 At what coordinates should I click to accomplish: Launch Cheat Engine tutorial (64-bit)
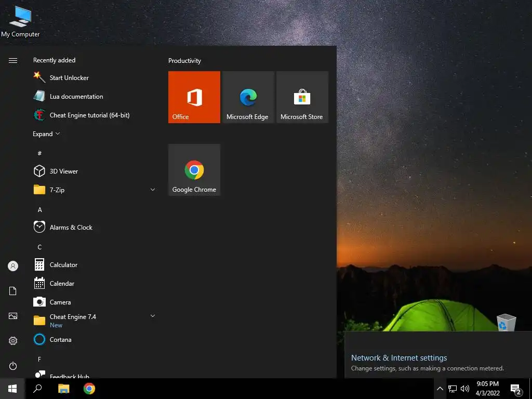tap(95, 115)
